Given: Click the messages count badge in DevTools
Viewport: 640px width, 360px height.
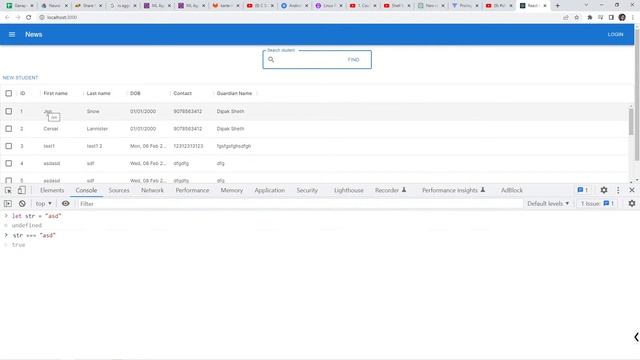Looking at the screenshot, I should [x=582, y=190].
